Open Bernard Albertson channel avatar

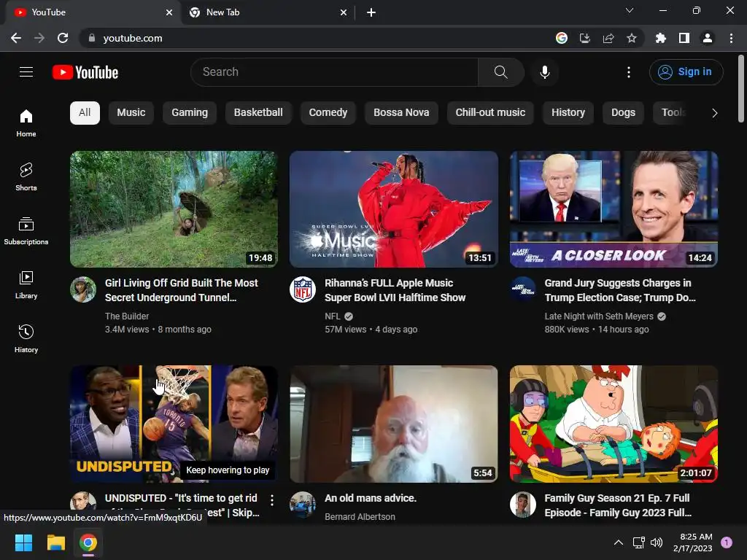303,505
